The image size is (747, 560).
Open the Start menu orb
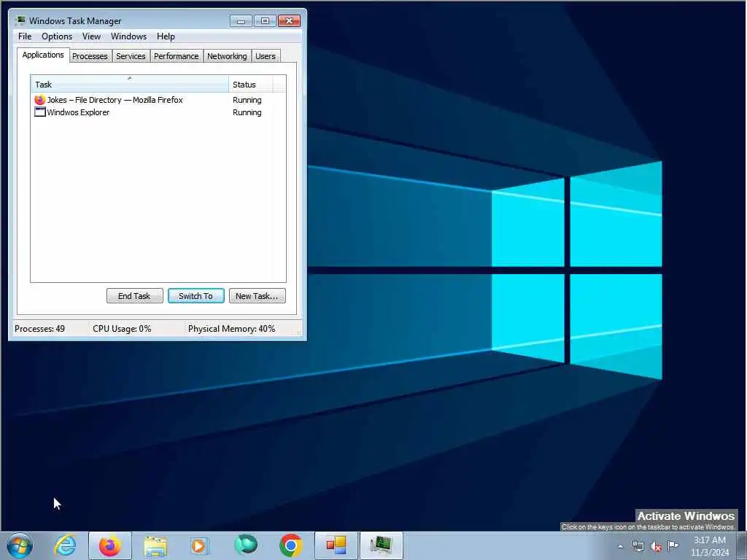tap(20, 545)
